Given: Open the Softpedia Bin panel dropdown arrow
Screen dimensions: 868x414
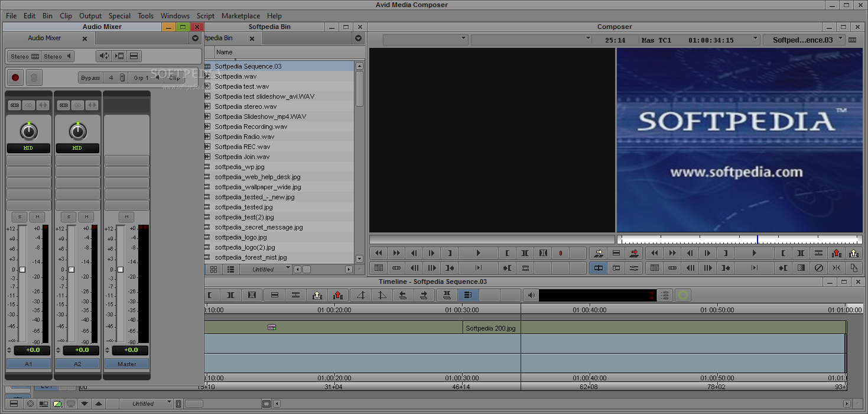Looking at the screenshot, I should tap(358, 38).
